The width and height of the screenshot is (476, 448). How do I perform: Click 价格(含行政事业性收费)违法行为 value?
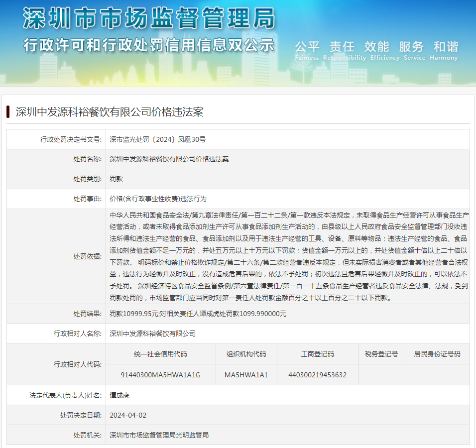(158, 199)
